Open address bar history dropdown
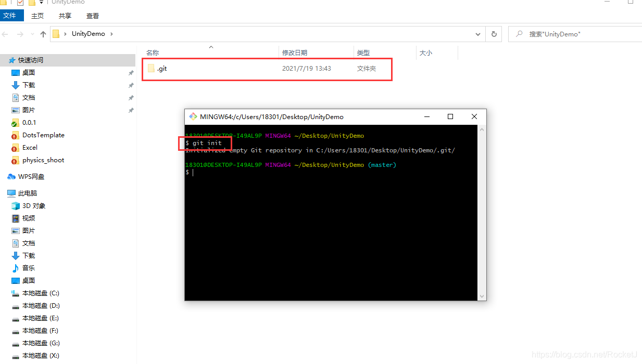 (x=478, y=34)
